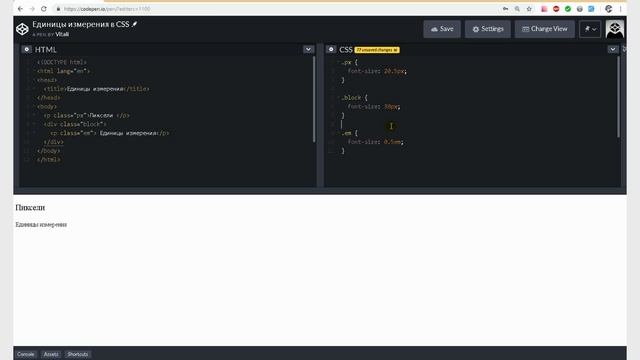Click the CodePen logo icon
This screenshot has height=360, width=640.
(22, 29)
